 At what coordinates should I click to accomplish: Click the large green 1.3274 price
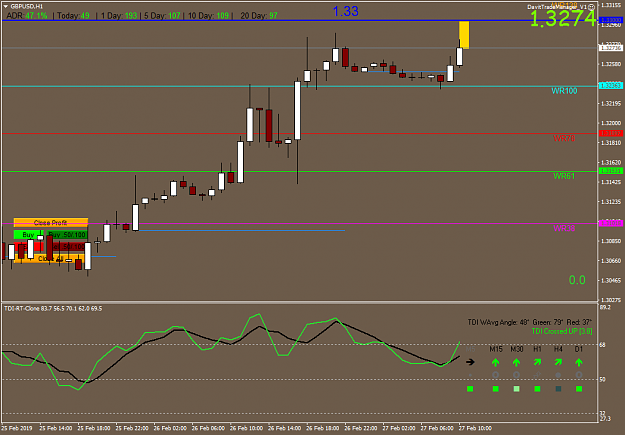point(563,18)
